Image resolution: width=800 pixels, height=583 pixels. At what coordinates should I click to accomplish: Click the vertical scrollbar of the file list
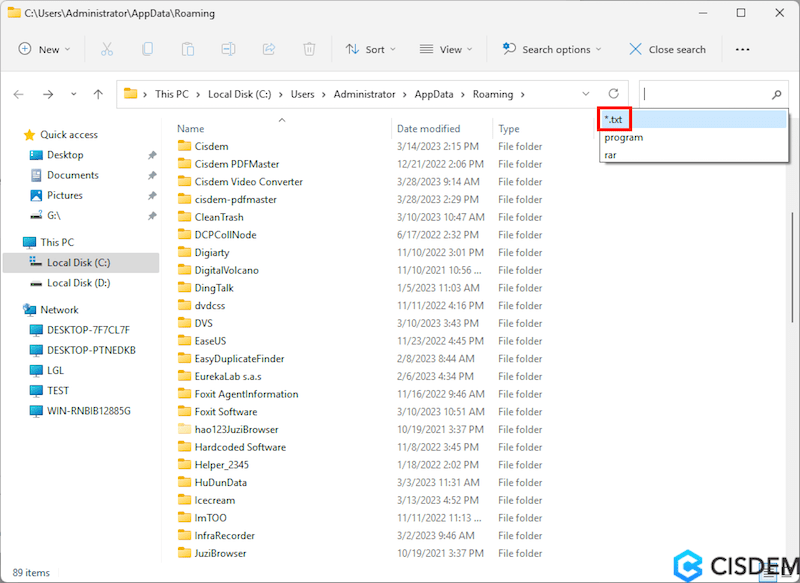click(x=792, y=267)
